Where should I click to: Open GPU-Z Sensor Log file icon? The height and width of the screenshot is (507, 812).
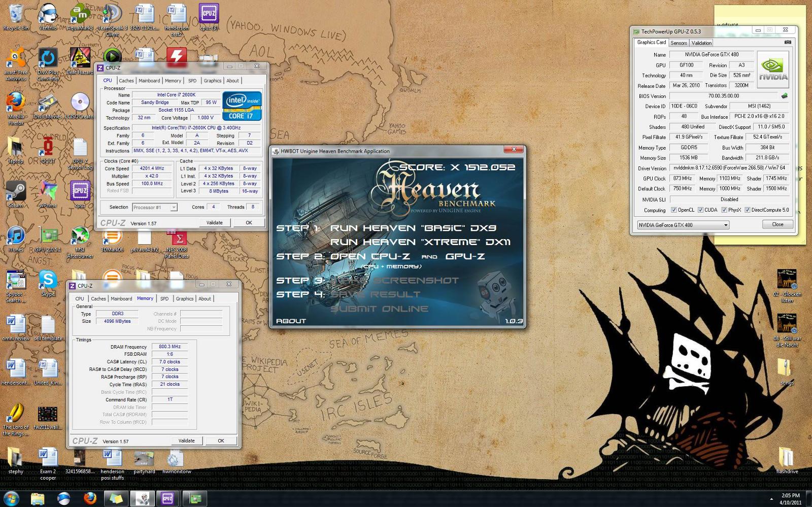[x=80, y=153]
